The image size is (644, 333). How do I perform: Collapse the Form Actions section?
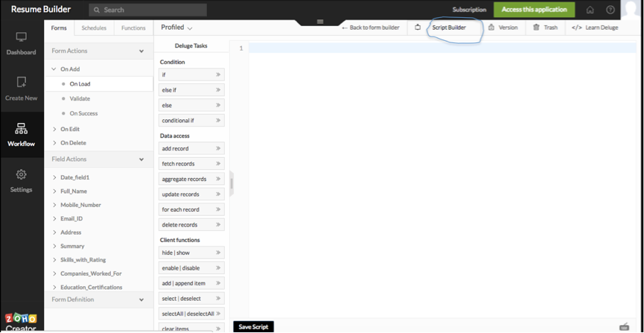pyautogui.click(x=141, y=51)
